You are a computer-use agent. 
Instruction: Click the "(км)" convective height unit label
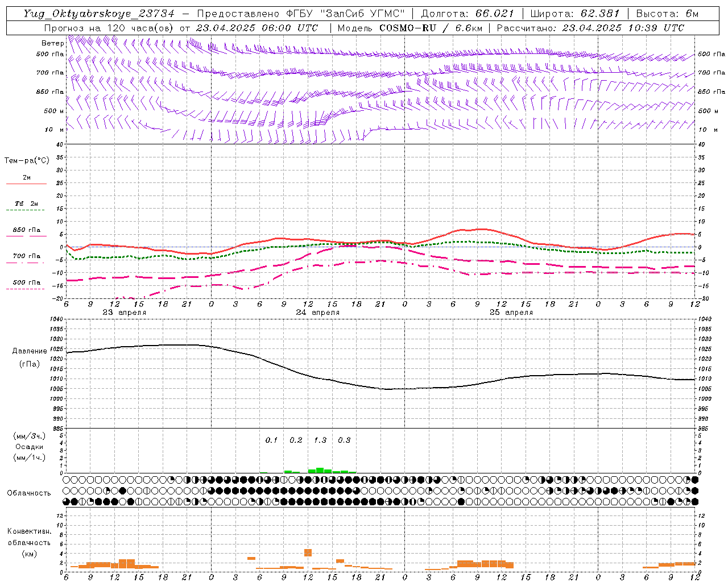click(30, 554)
